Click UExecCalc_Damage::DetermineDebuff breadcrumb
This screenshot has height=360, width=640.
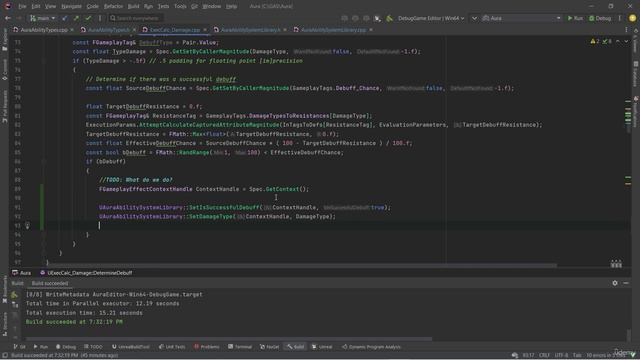pyautogui.click(x=86, y=273)
